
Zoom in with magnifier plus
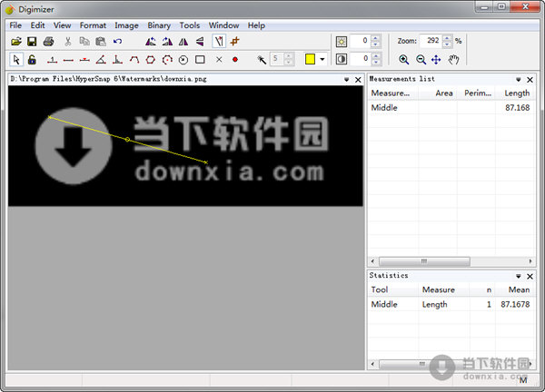tap(403, 60)
